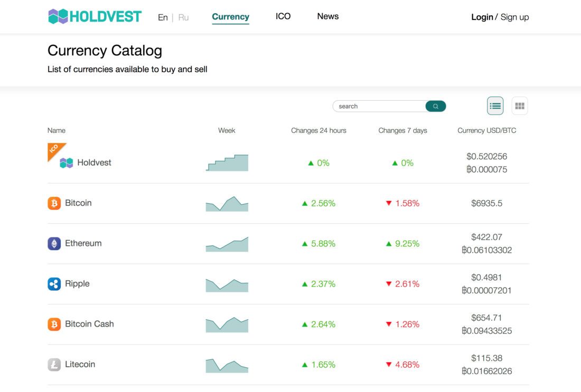Open the Ethereum currency name
581x392 pixels.
click(83, 243)
